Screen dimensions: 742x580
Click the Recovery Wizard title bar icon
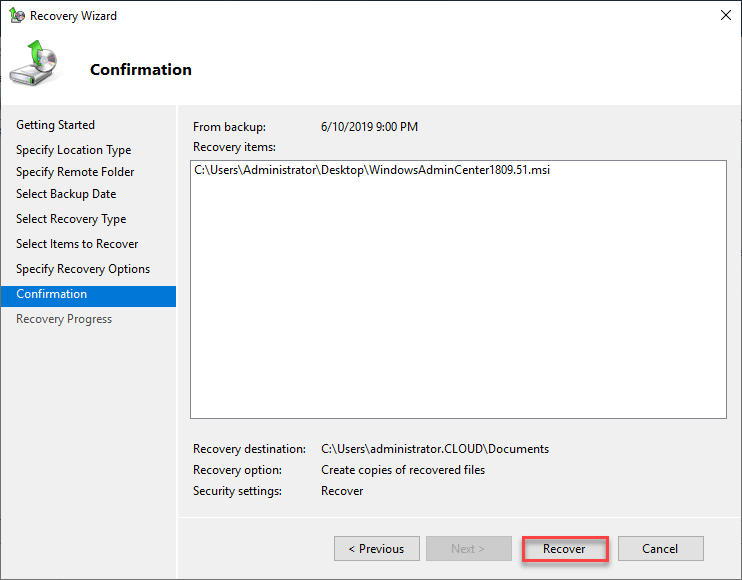[16, 16]
